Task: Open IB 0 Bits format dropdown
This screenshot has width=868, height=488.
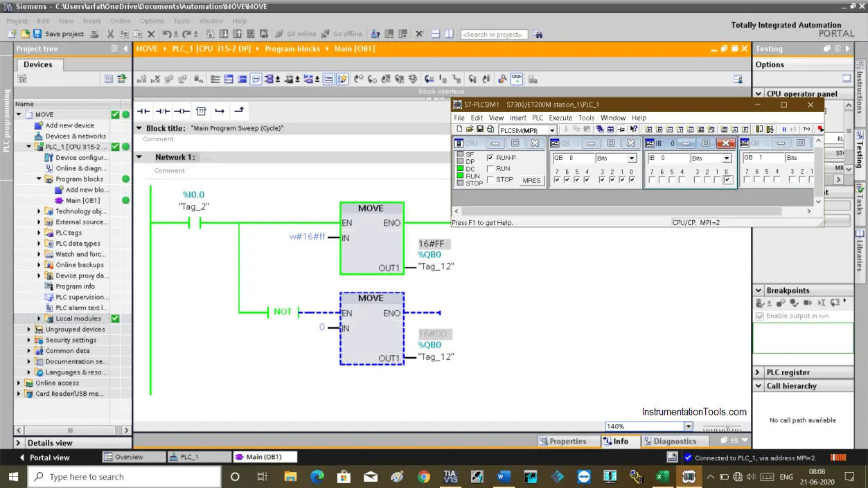Action: click(727, 159)
